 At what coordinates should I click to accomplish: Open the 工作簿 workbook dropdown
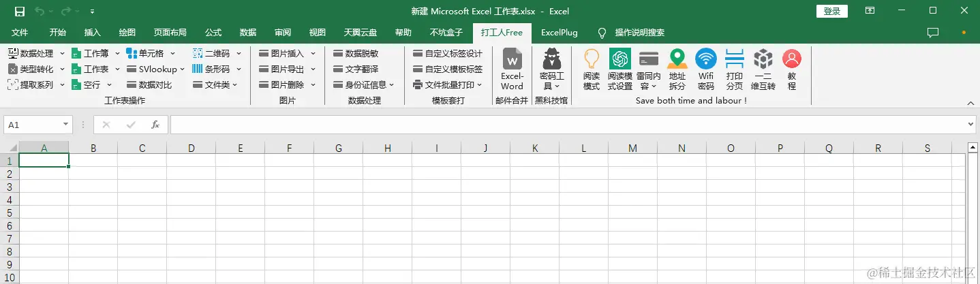pyautogui.click(x=95, y=53)
